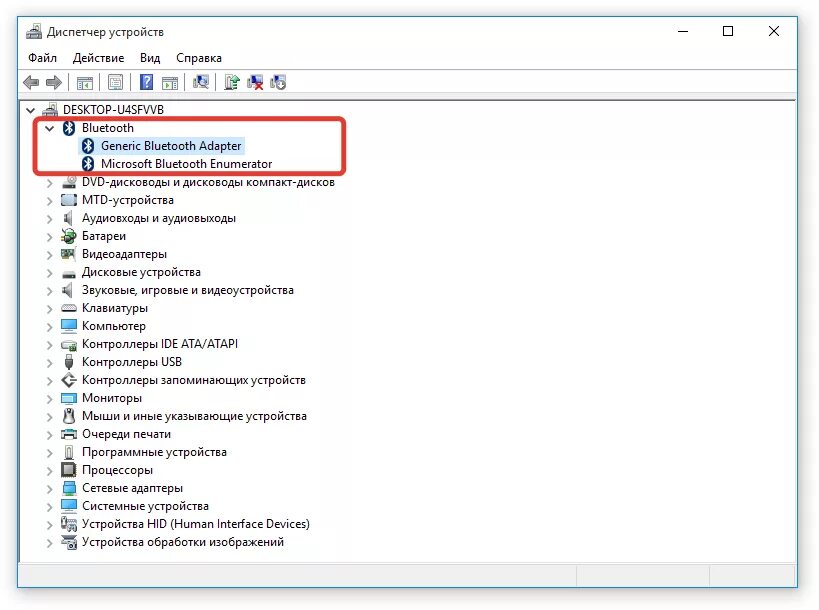Screen dimensions: 819x610
Task: Click the Батареи battery icon
Action: [69, 236]
